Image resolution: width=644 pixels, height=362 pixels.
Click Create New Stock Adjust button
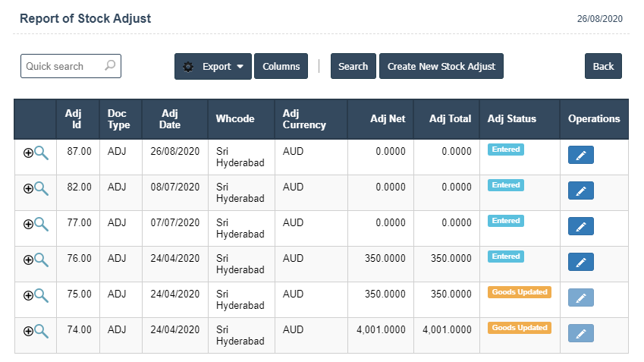point(441,67)
